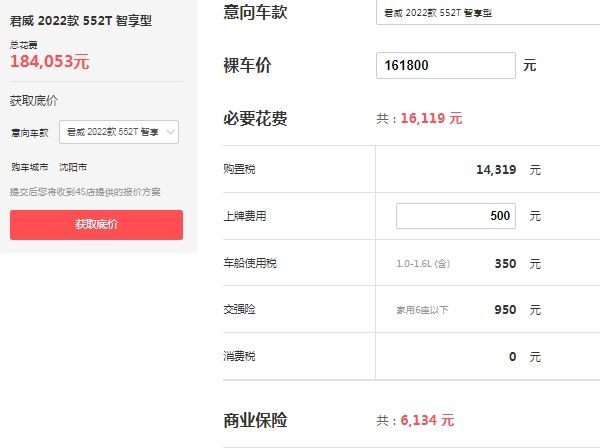
Task: Click the 必要花费 section heading
Action: point(255,119)
